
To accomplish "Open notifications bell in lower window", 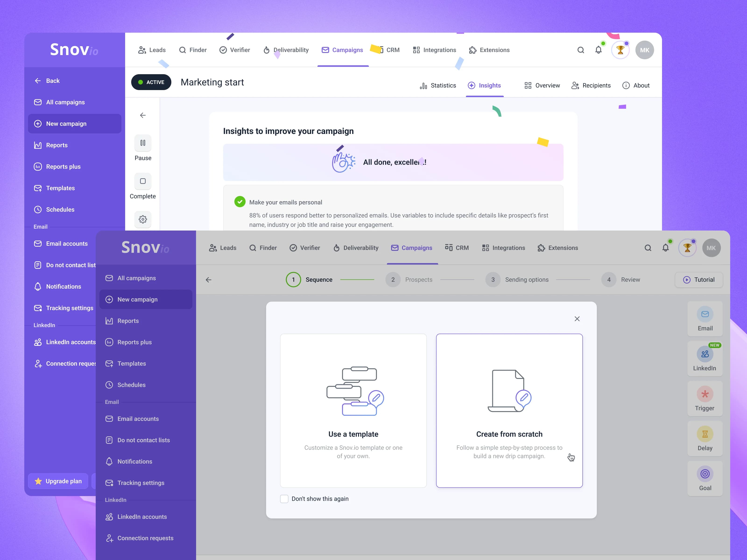I will (665, 248).
